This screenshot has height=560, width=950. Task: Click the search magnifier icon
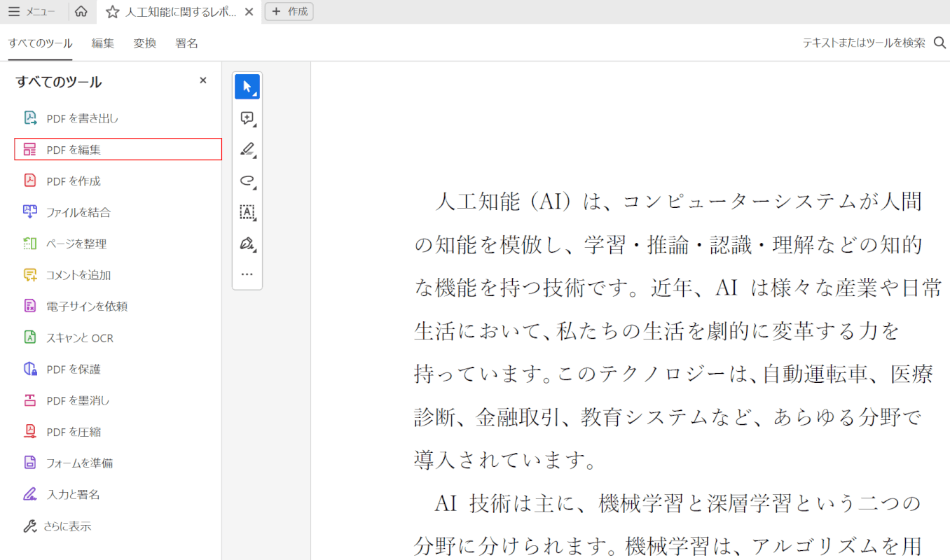click(940, 43)
